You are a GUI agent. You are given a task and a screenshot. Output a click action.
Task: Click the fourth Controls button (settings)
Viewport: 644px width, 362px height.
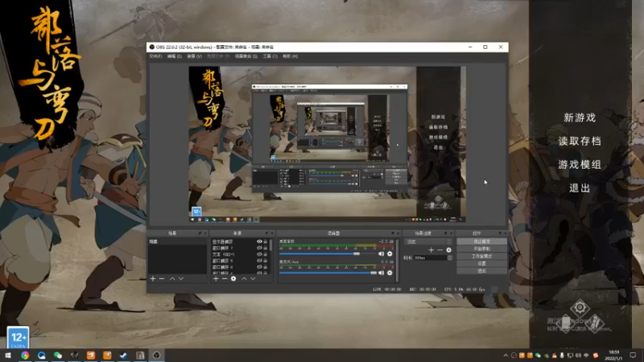click(481, 264)
